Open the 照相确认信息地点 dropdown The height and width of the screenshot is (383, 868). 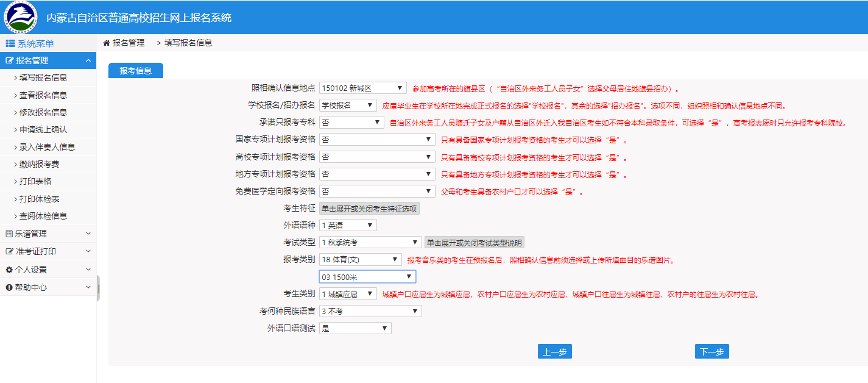tap(362, 88)
